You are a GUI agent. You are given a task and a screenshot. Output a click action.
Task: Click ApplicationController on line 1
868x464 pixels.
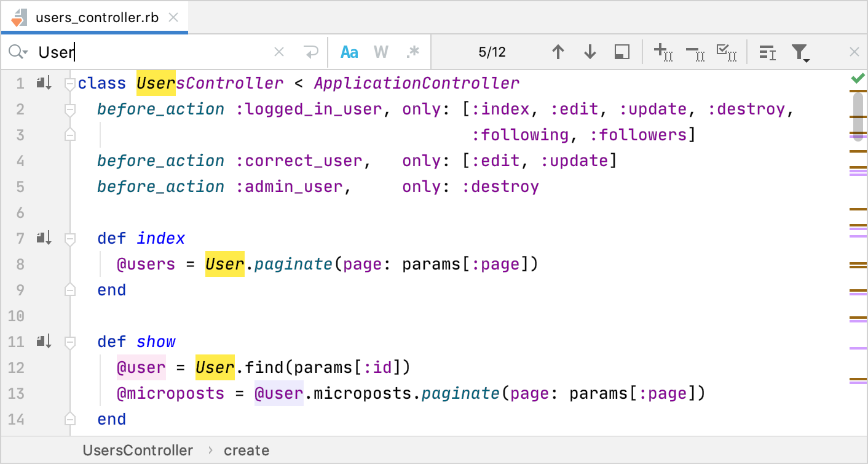click(x=417, y=83)
